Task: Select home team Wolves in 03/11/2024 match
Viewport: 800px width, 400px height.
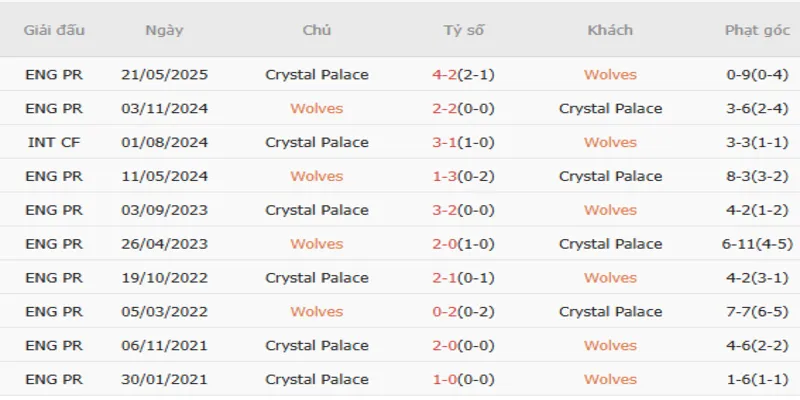Action: point(317,109)
